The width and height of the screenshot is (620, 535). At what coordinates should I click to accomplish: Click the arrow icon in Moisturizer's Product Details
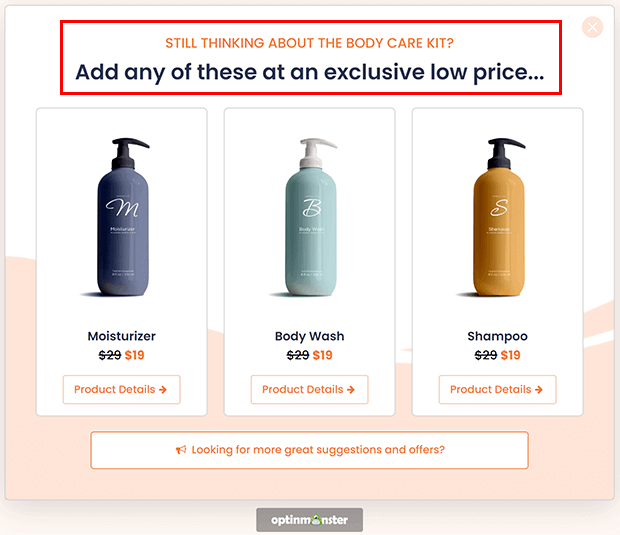163,390
